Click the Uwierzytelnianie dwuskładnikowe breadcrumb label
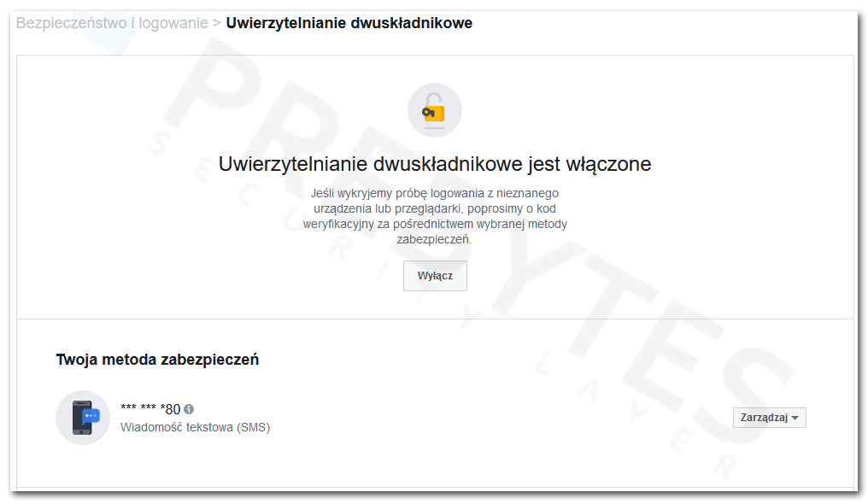This screenshot has width=868, height=504. tap(348, 23)
